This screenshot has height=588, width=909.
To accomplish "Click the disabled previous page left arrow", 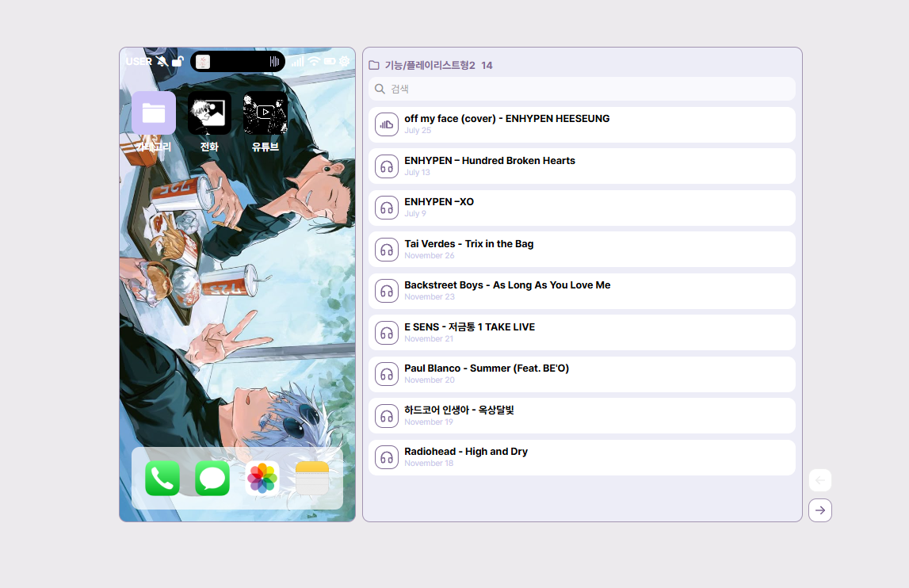I will 820,480.
